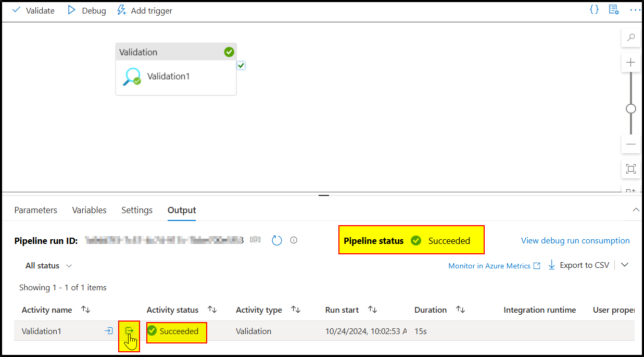Copy pipeline run ID with [@] icon
Image resolution: width=644 pixels, height=357 pixels.
255,239
